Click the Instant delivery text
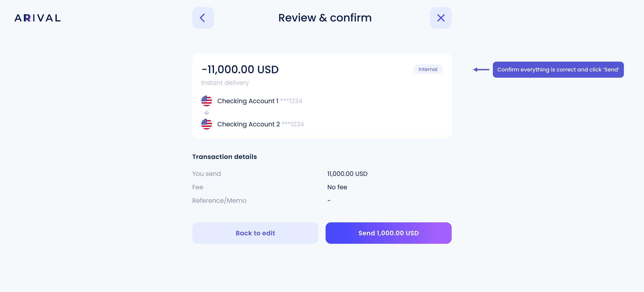Image resolution: width=644 pixels, height=292 pixels. (225, 83)
